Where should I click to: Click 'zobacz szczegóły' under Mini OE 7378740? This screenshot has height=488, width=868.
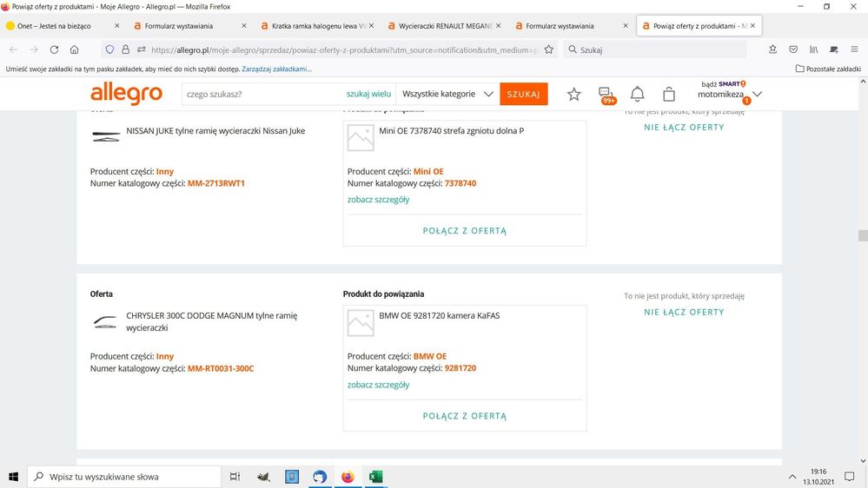click(378, 200)
